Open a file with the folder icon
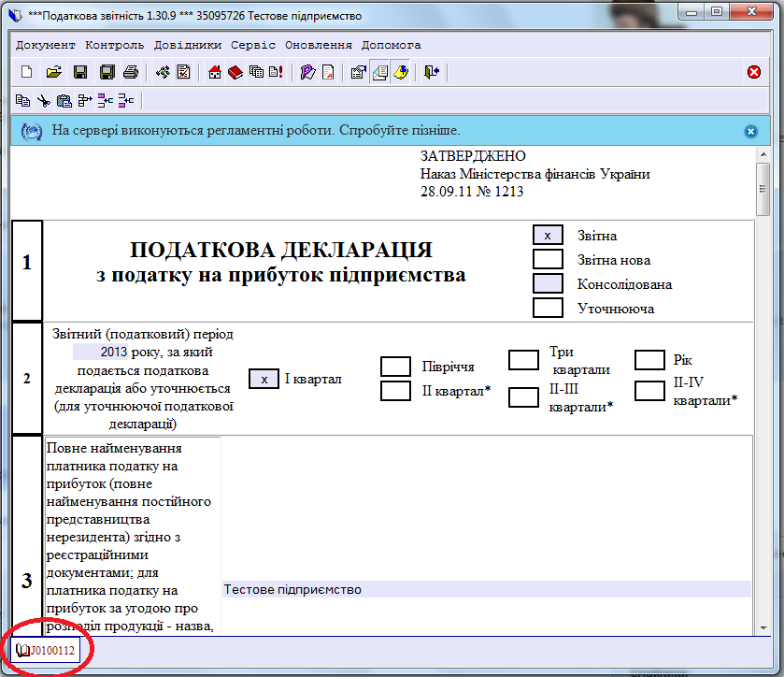This screenshot has width=784, height=677. coord(53,72)
